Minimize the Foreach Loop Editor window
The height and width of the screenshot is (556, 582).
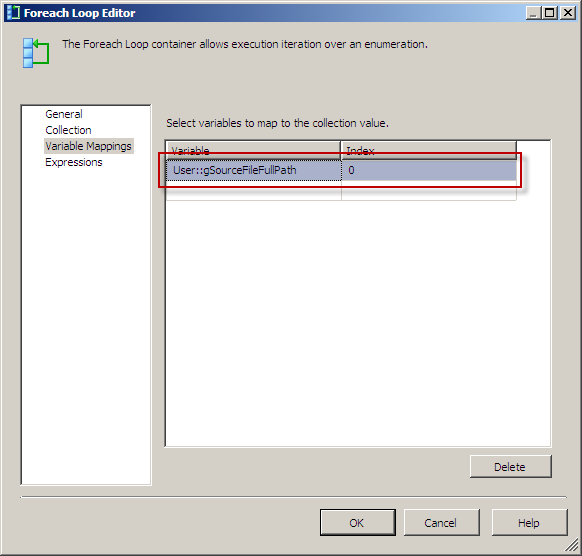[533, 13]
